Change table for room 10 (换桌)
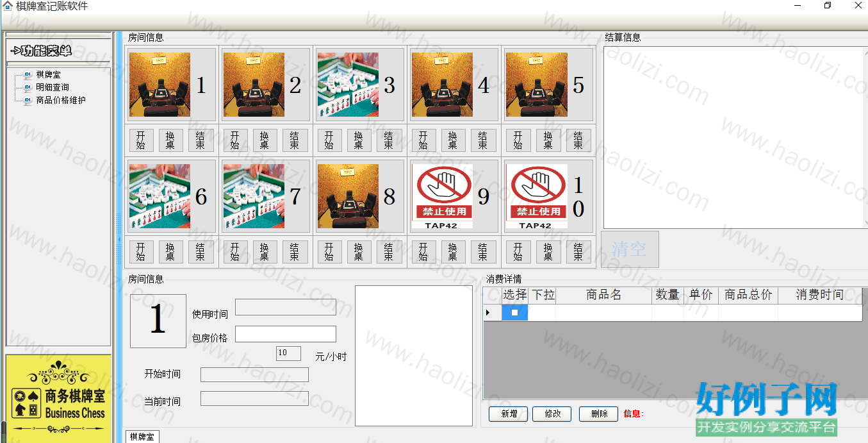The image size is (868, 443). tap(548, 252)
